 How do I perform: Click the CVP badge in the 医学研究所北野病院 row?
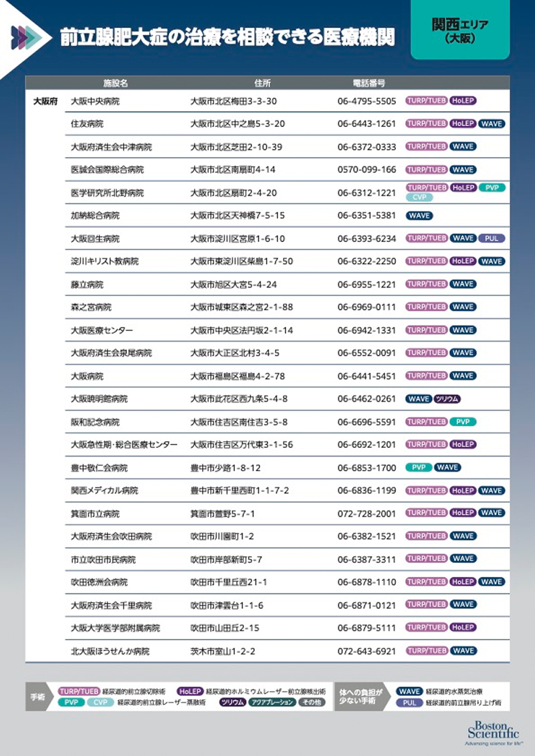pos(419,197)
